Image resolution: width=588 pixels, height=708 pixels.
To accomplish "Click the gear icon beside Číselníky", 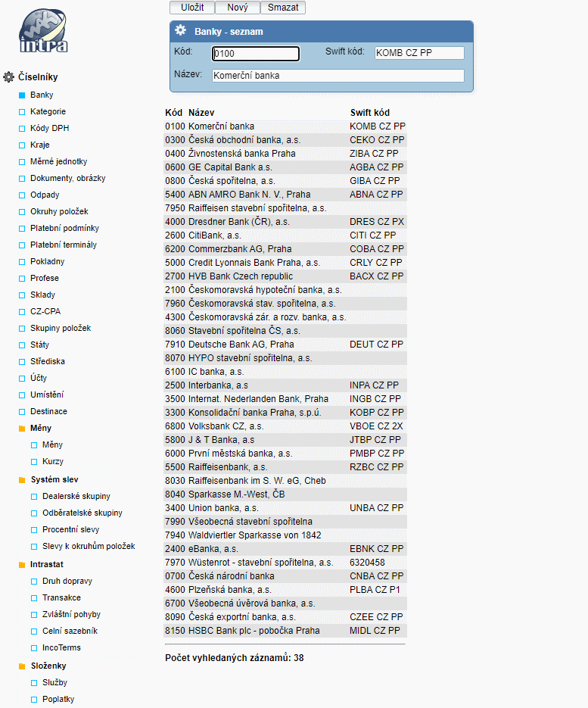I will tap(8, 76).
